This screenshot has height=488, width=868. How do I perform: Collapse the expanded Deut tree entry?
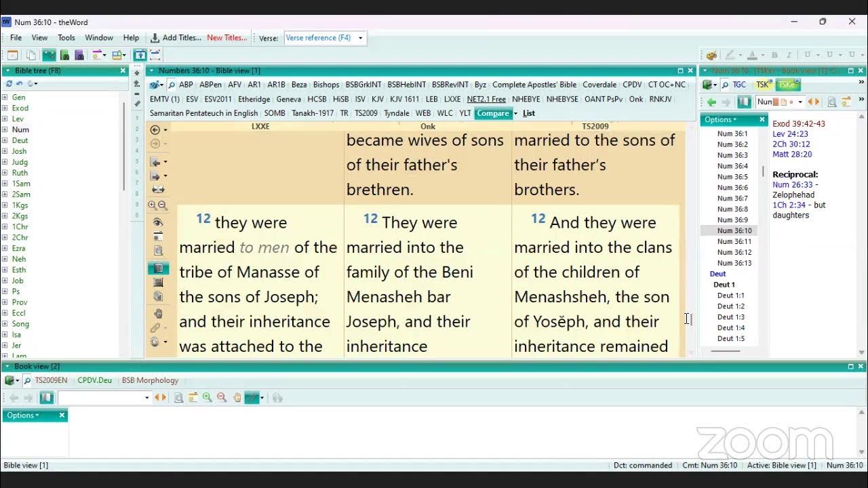click(x=717, y=274)
